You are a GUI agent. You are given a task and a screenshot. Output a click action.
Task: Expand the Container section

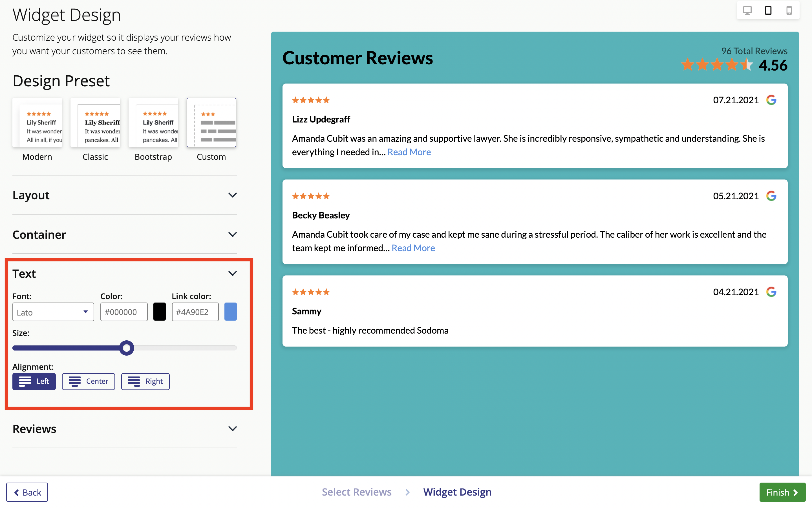point(125,235)
